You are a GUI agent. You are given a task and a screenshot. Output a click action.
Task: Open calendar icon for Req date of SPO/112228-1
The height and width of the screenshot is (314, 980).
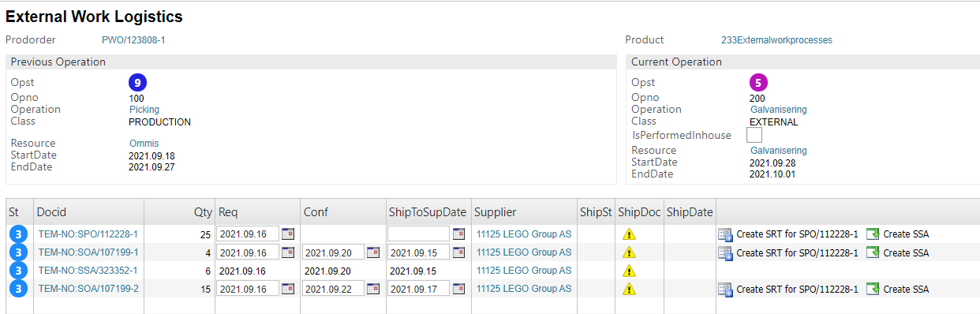(287, 234)
